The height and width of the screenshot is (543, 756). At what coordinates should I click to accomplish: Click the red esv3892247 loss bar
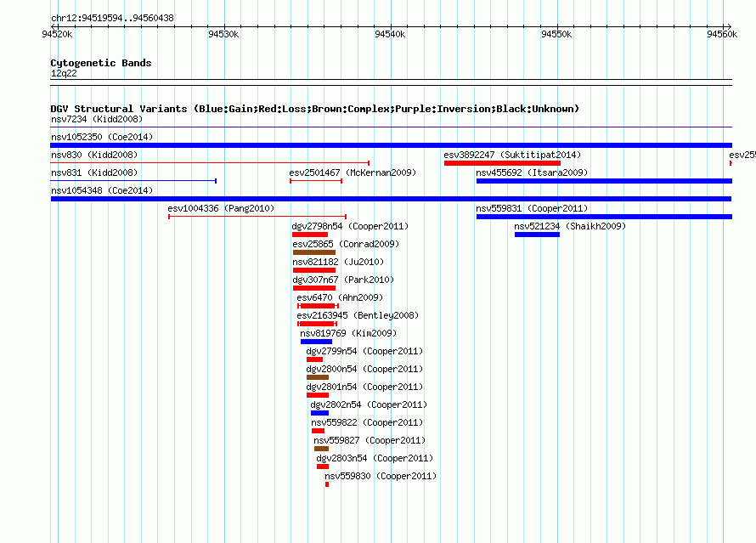(502, 163)
